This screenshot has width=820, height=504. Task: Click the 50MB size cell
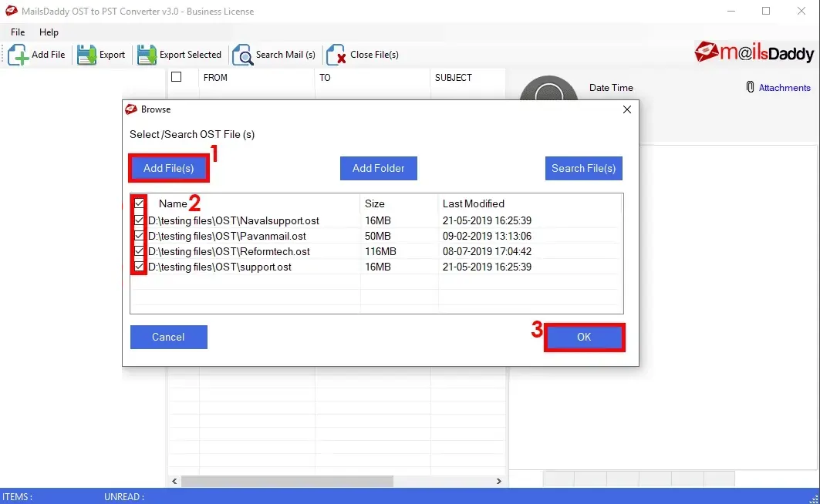[x=377, y=236]
